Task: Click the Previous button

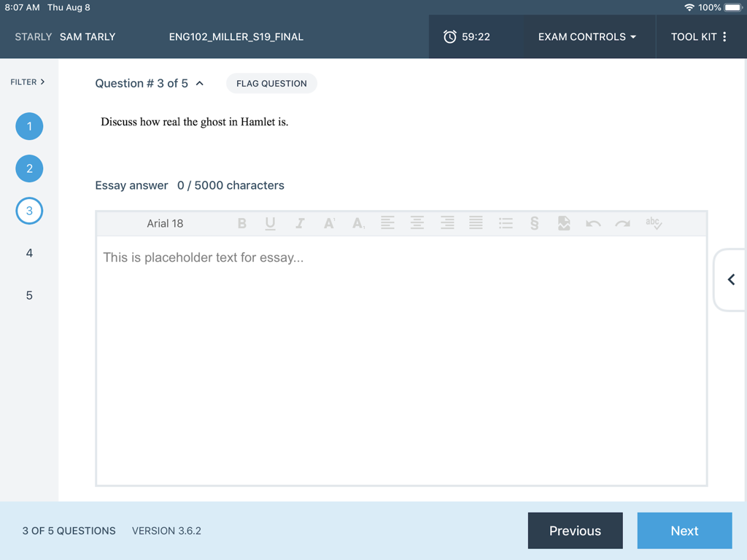Action: [575, 530]
